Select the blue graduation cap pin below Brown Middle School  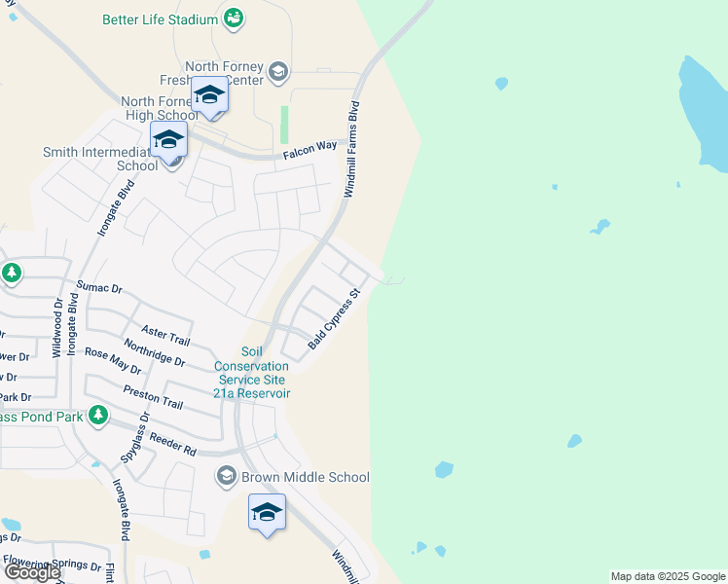pyautogui.click(x=267, y=516)
